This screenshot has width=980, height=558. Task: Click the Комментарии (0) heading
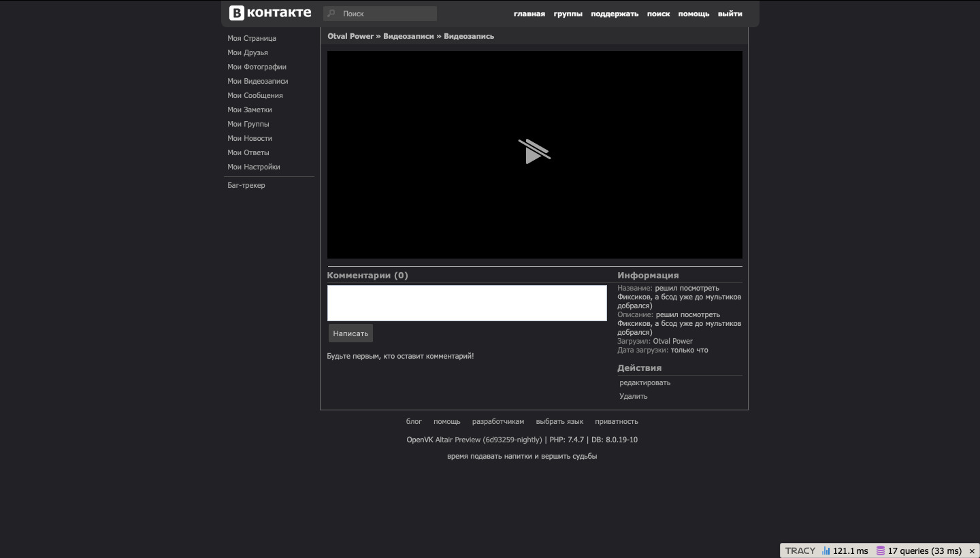click(367, 276)
